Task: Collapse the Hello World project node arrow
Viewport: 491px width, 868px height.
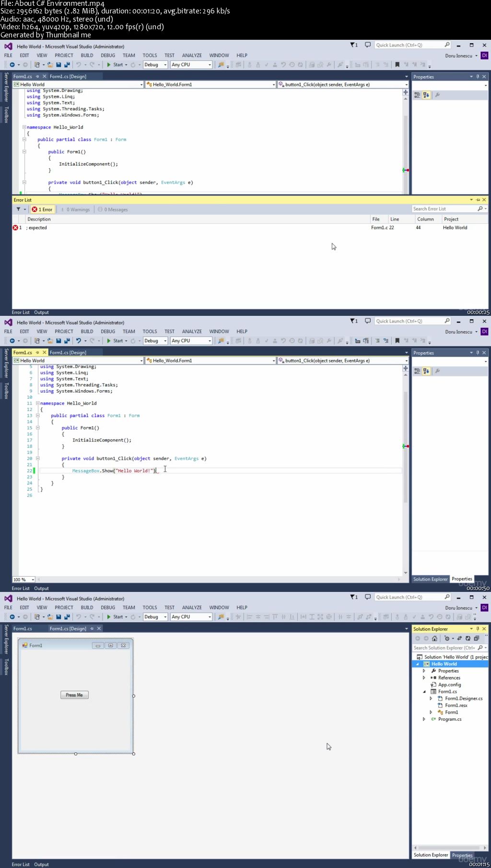Action: point(417,664)
